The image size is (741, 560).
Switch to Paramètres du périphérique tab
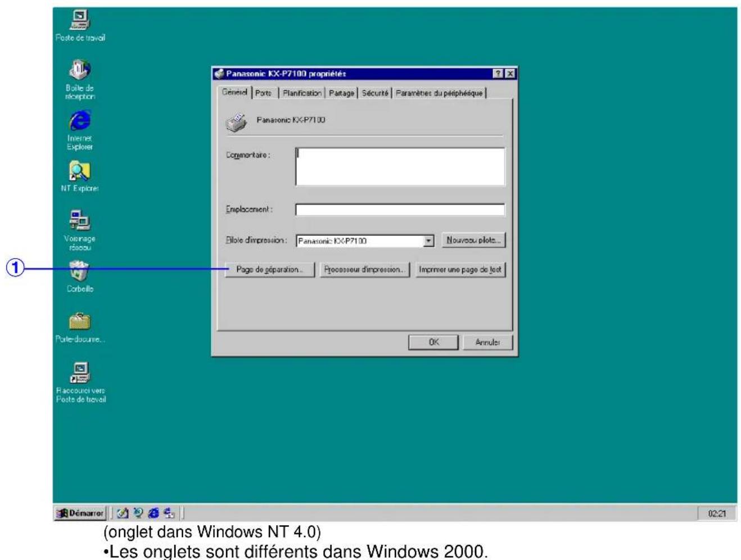pos(439,93)
